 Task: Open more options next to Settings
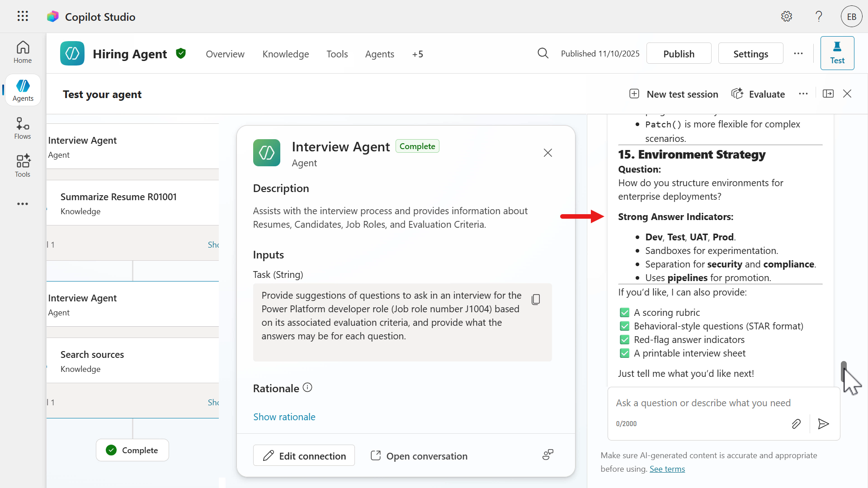798,53
